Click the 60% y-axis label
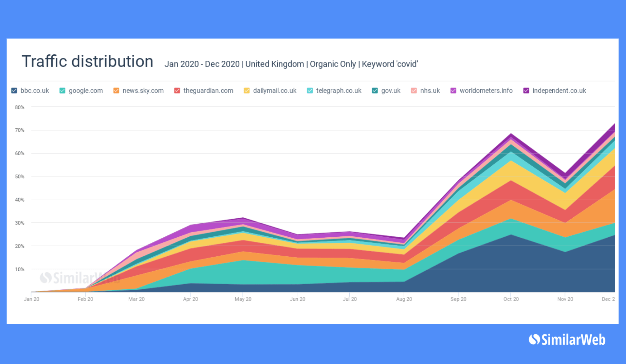 point(20,153)
